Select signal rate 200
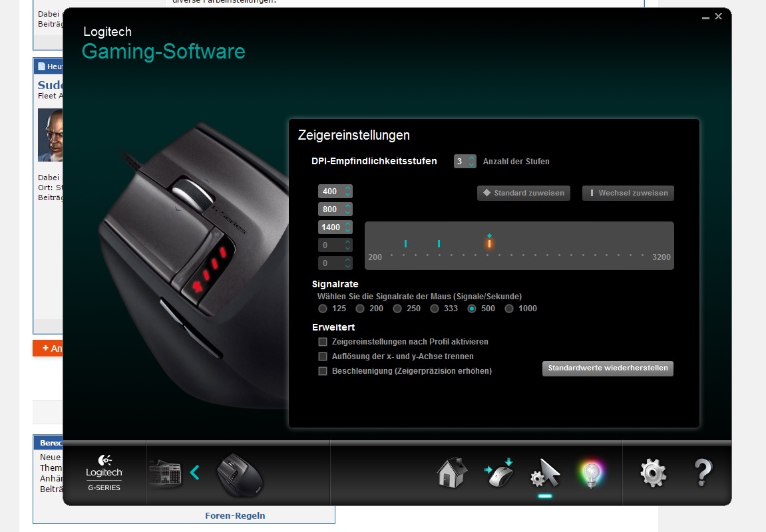This screenshot has height=532, width=766. (360, 309)
